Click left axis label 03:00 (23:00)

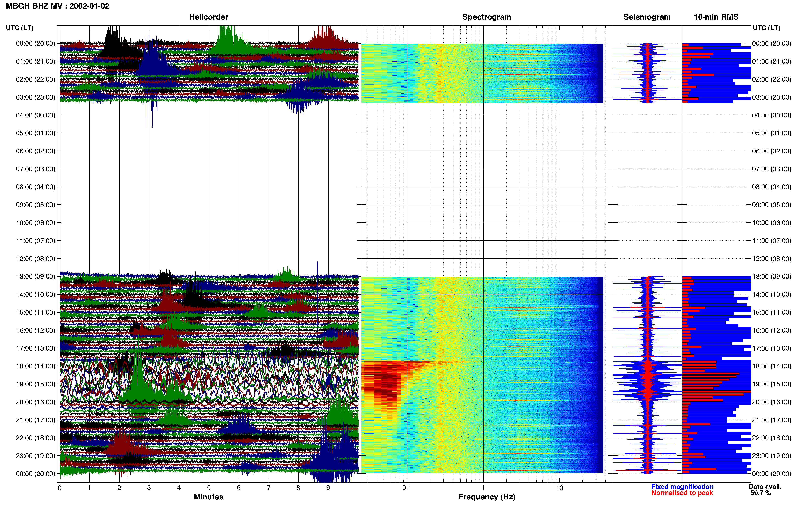[x=36, y=97]
